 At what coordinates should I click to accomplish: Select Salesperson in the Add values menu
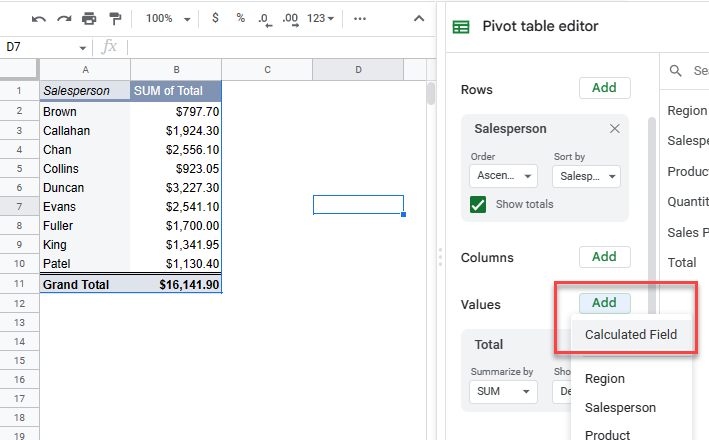pyautogui.click(x=620, y=407)
